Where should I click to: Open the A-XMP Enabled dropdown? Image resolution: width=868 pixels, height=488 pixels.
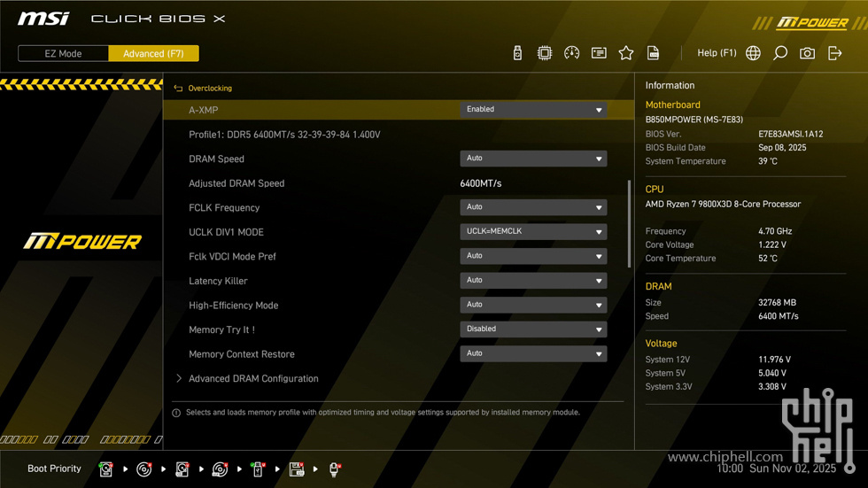533,110
